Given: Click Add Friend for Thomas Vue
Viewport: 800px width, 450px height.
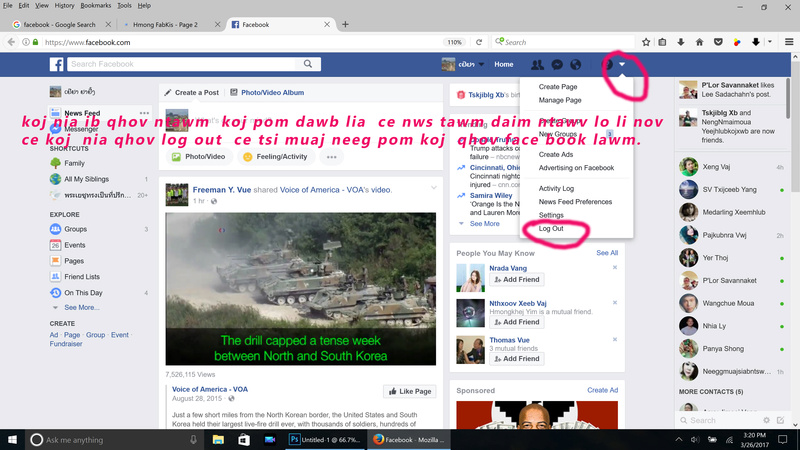Looking at the screenshot, I should pos(517,359).
